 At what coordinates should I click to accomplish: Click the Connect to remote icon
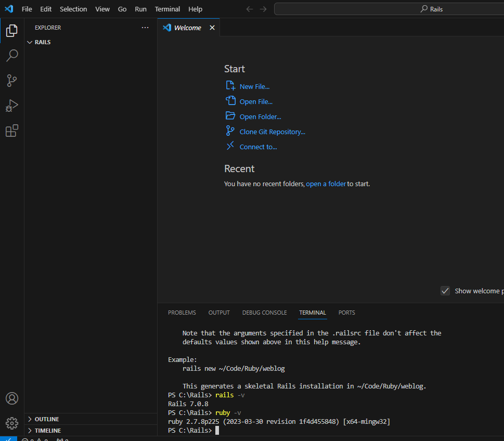coord(230,146)
